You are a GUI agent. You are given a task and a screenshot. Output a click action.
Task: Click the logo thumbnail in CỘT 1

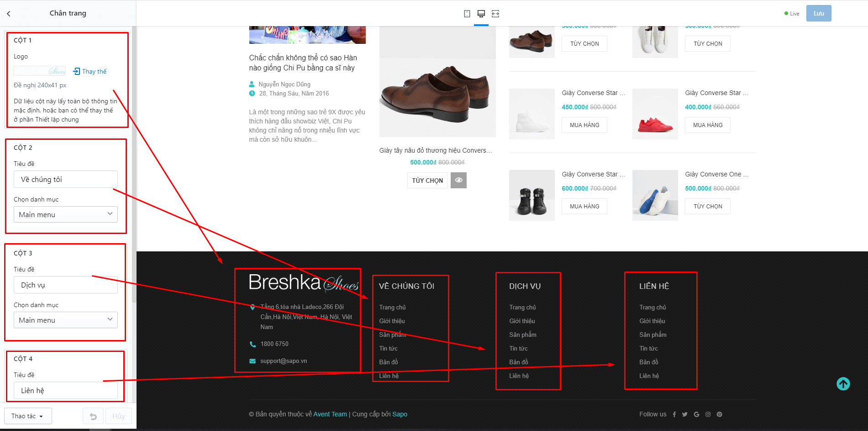[x=40, y=71]
